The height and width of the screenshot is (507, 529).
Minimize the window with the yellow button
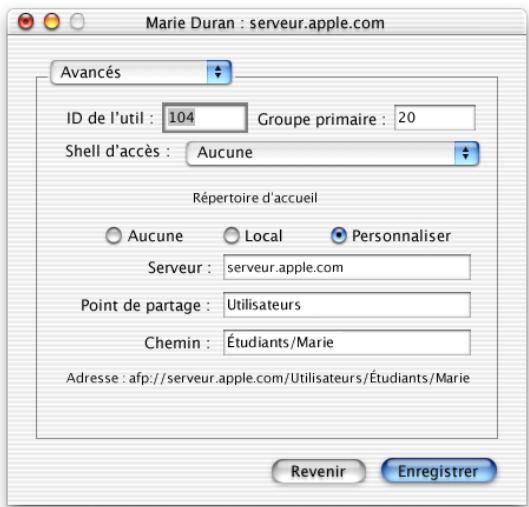[52, 22]
